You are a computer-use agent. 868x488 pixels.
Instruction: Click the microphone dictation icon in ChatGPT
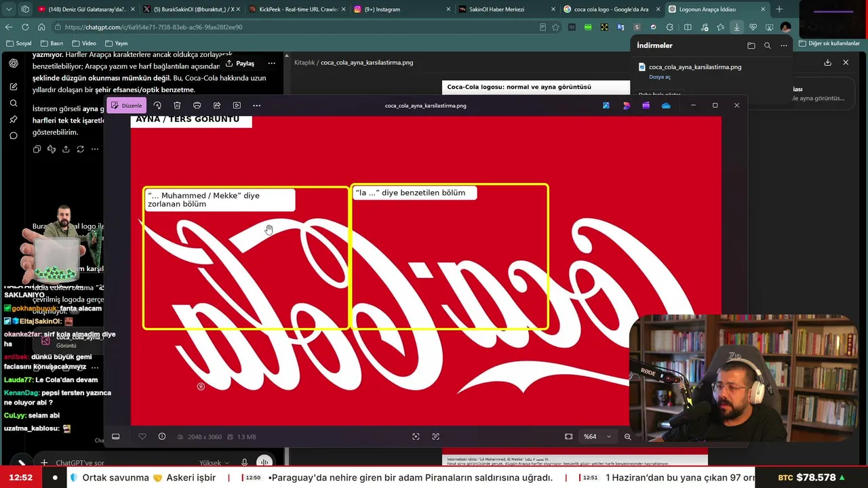(x=245, y=463)
